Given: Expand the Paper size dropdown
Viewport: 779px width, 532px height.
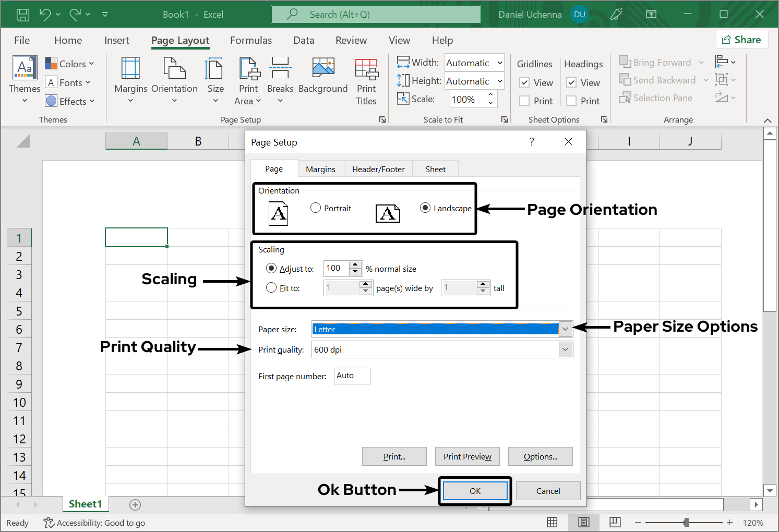Looking at the screenshot, I should pyautogui.click(x=565, y=329).
